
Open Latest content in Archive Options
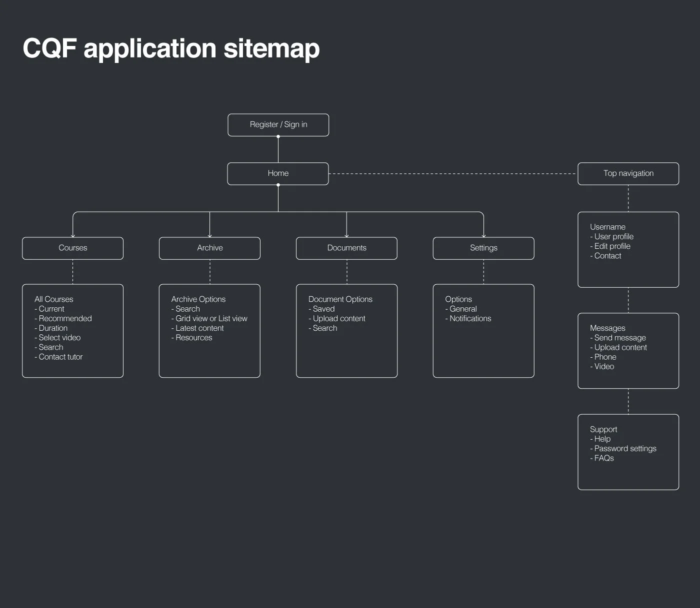[198, 328]
